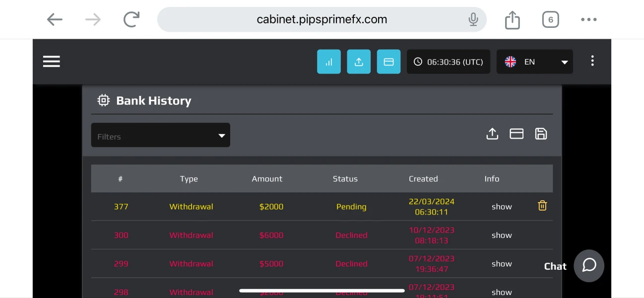Show info for declined withdrawal 299

coord(502,264)
